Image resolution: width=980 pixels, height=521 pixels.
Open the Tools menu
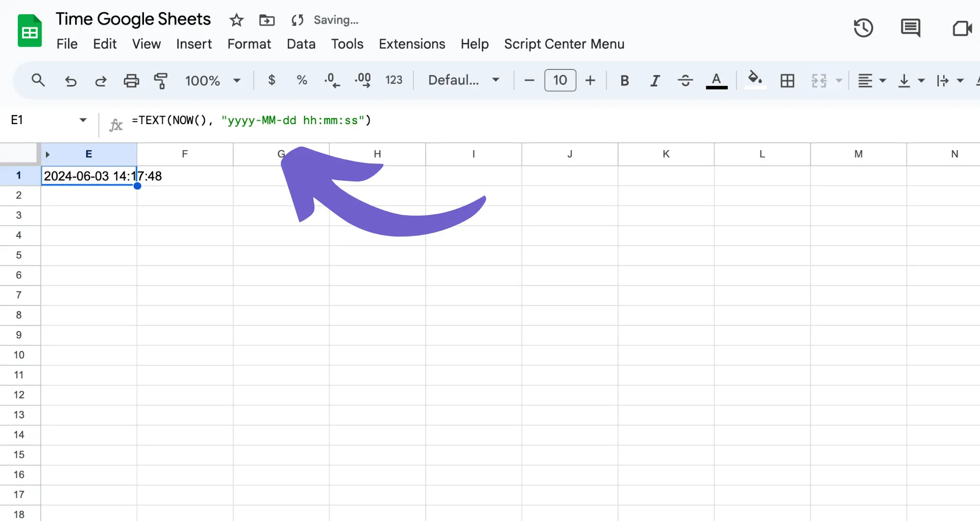347,44
